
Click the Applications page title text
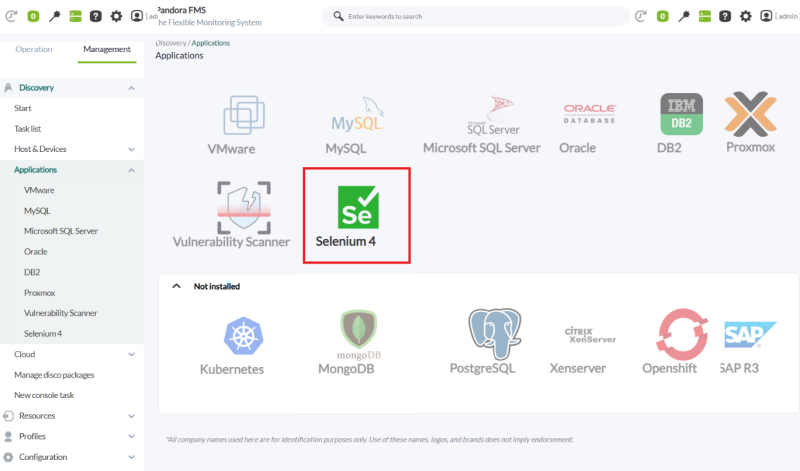179,56
